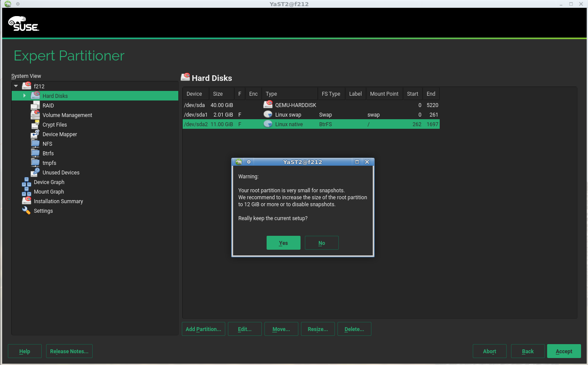Click the Accept button
Viewport: 588px width, 365px height.
[564, 352]
